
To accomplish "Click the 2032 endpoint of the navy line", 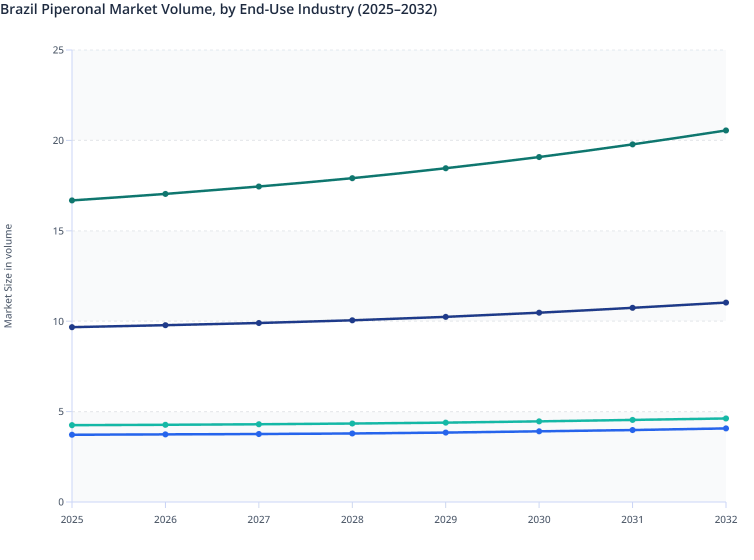I will [726, 302].
